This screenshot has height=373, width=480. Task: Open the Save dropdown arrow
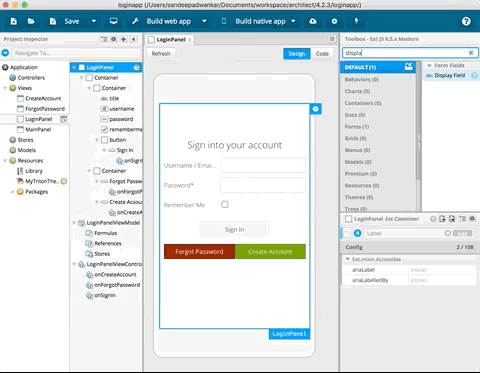click(x=94, y=21)
